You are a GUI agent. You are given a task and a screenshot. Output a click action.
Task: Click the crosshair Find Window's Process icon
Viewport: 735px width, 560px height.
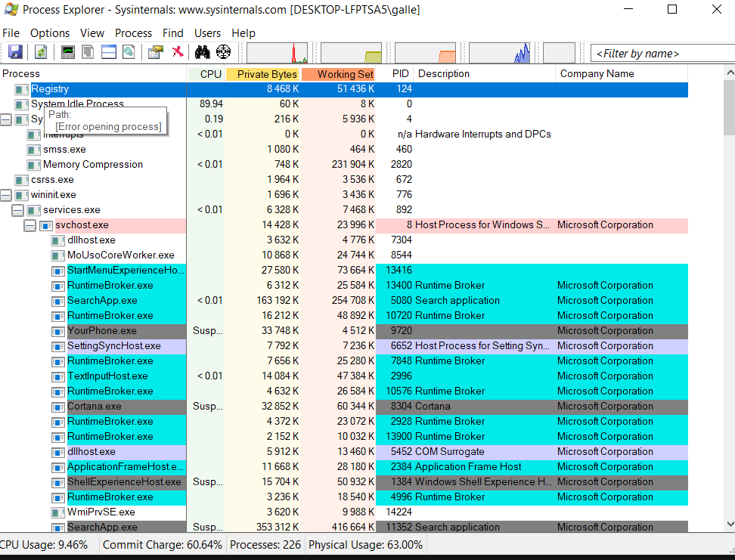coord(223,52)
